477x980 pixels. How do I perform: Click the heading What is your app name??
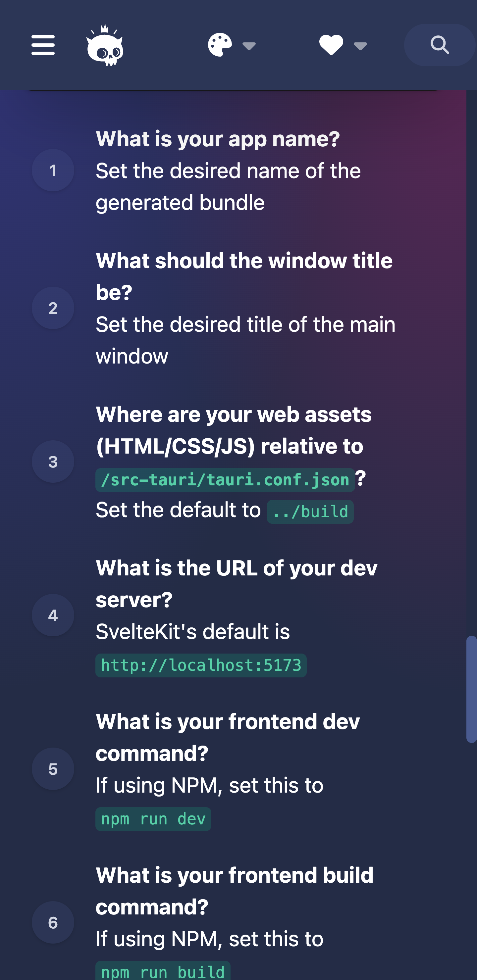pyautogui.click(x=217, y=139)
